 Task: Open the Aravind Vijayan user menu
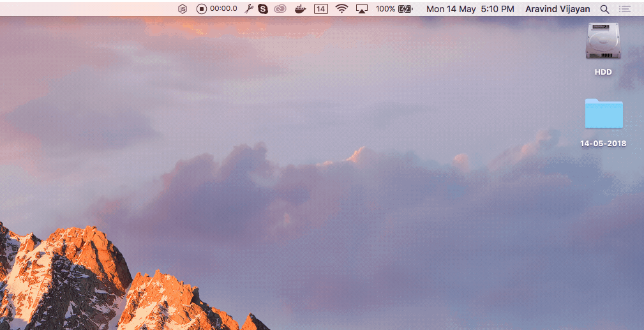[x=557, y=9]
